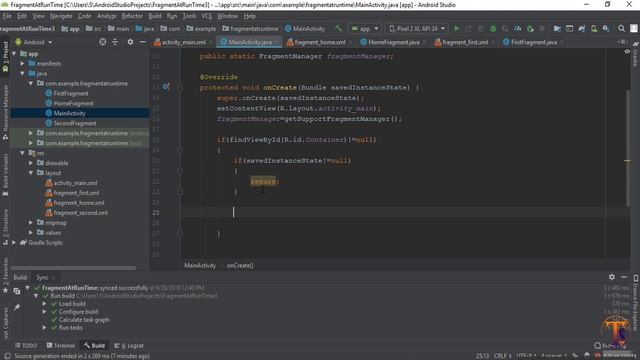Expand the mipmap folder
The image size is (640, 360).
(x=31, y=223)
